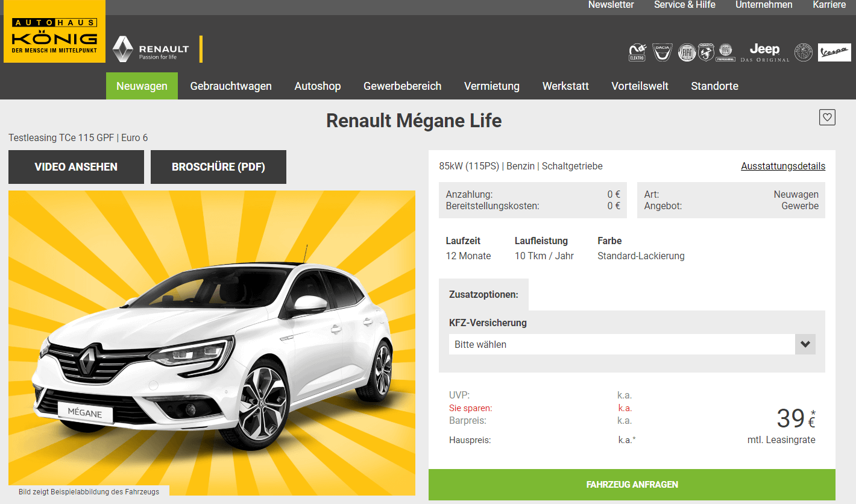Open the Karriere link
Screen dimensions: 856x504
point(829,5)
